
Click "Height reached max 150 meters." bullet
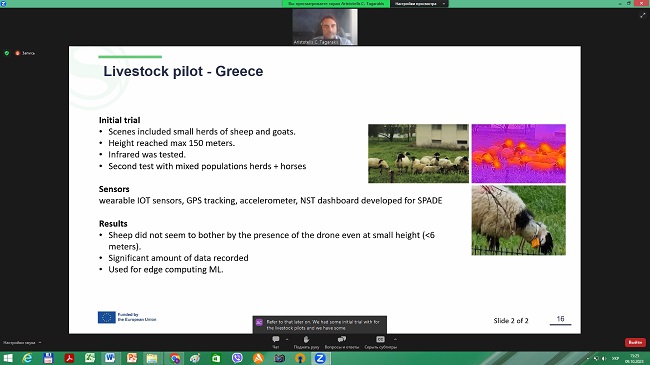click(172, 143)
